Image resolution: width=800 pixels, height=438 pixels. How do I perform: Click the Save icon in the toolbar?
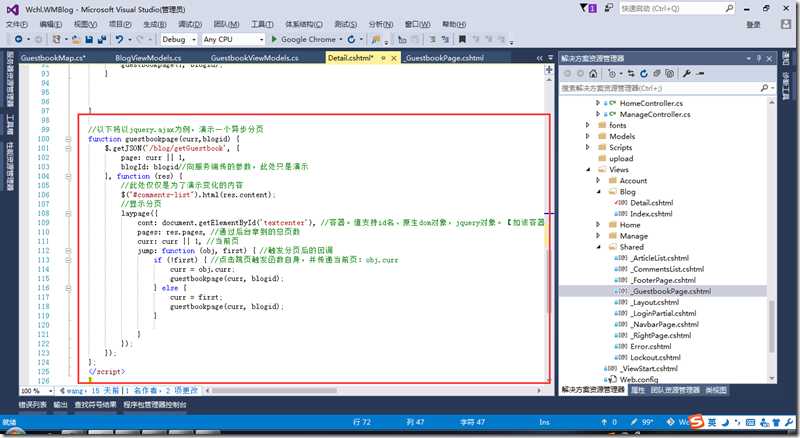click(x=89, y=39)
